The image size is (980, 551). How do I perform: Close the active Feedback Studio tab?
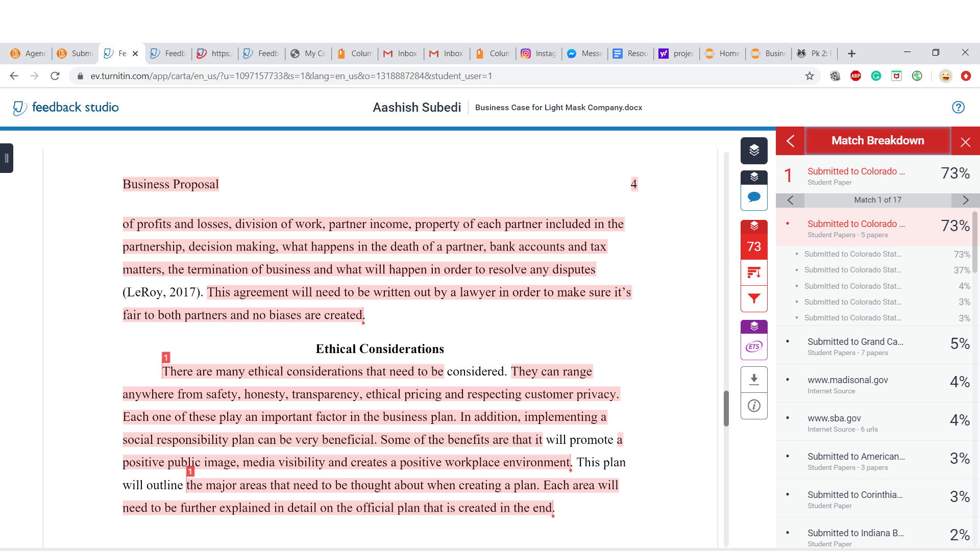tap(135, 54)
